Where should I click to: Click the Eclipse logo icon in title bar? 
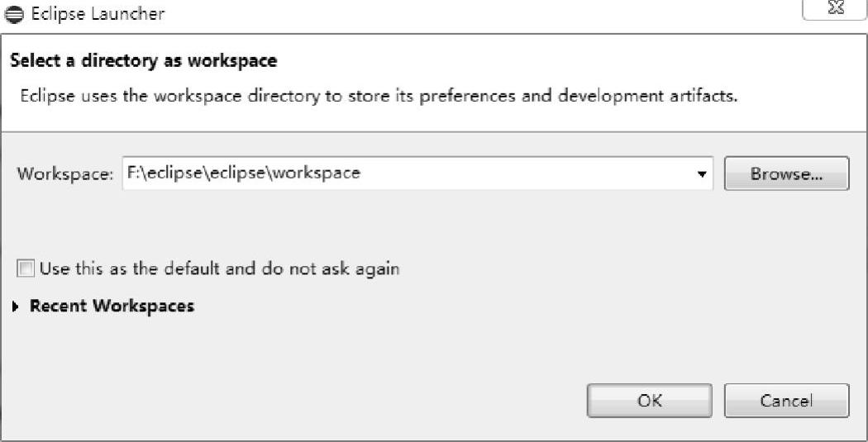pos(14,14)
